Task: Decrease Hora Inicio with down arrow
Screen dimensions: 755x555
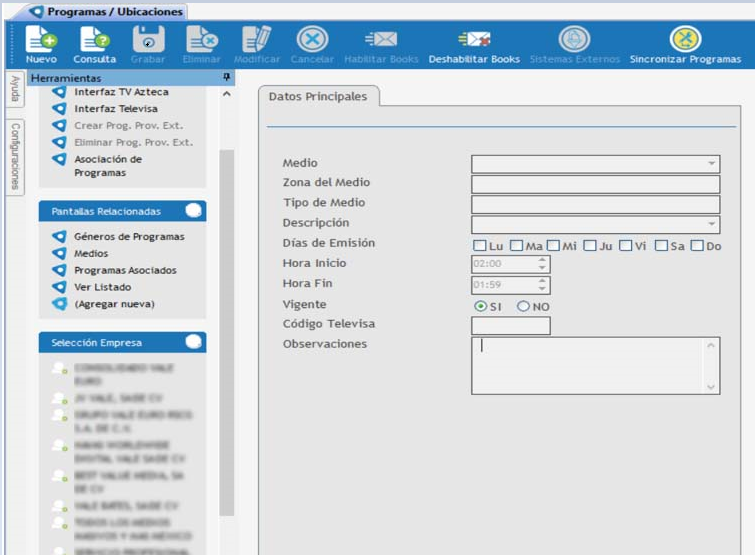Action: [x=542, y=268]
